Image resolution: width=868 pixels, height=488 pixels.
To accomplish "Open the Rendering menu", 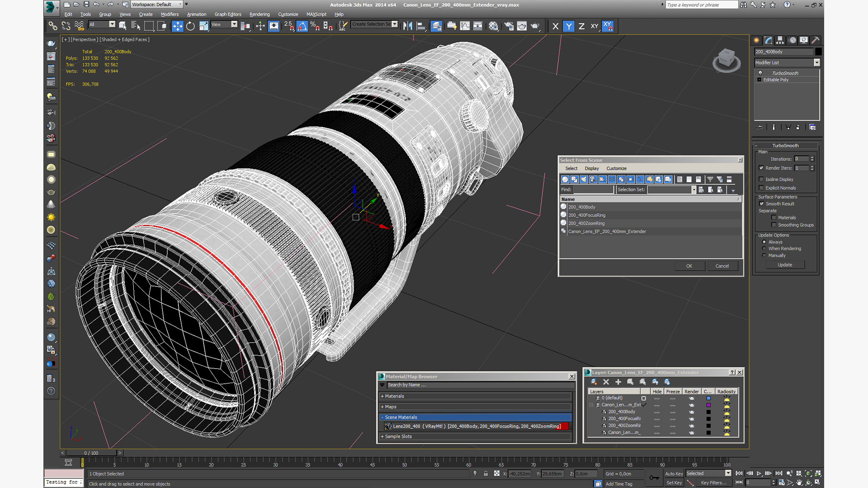I will [x=259, y=14].
